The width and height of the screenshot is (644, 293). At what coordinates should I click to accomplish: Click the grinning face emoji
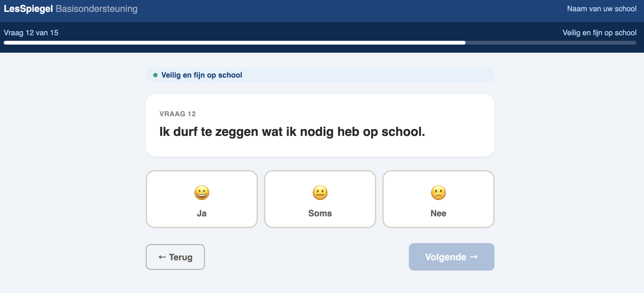pos(202,193)
